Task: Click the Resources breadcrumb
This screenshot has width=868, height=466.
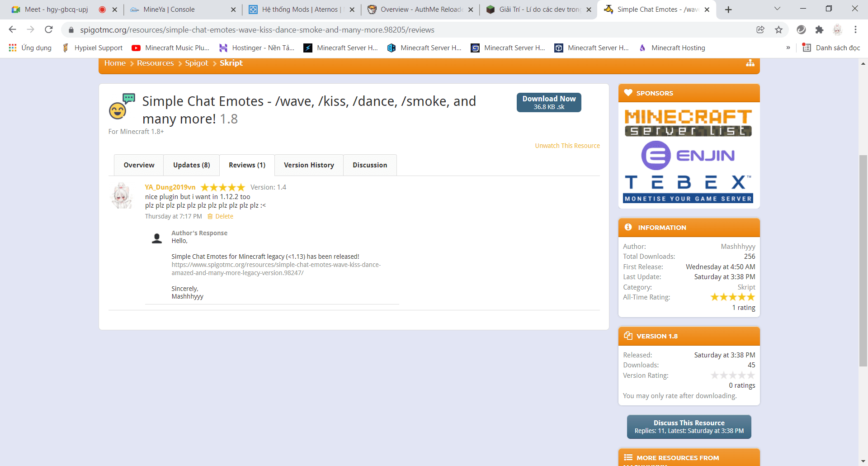Action: point(155,63)
